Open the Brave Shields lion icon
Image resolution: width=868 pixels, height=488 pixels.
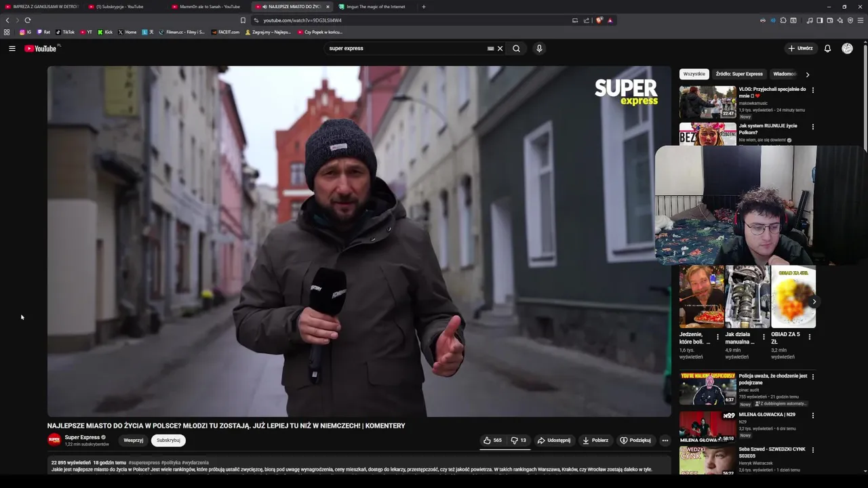pyautogui.click(x=599, y=20)
